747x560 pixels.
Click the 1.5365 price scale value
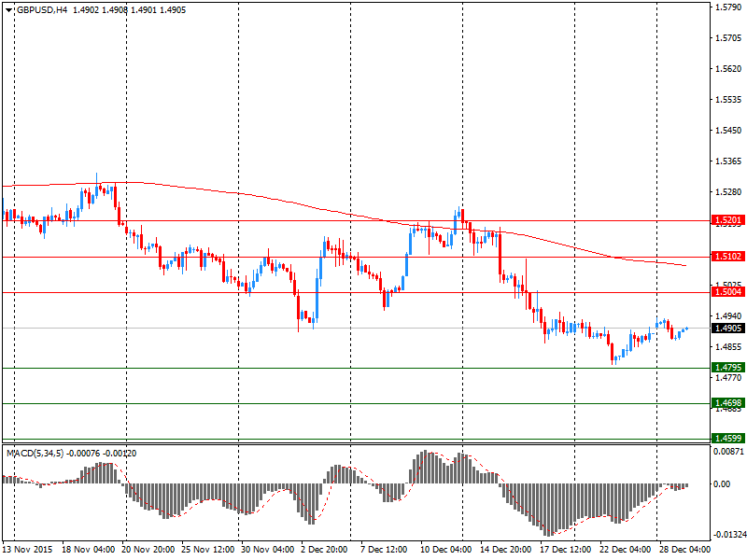729,161
